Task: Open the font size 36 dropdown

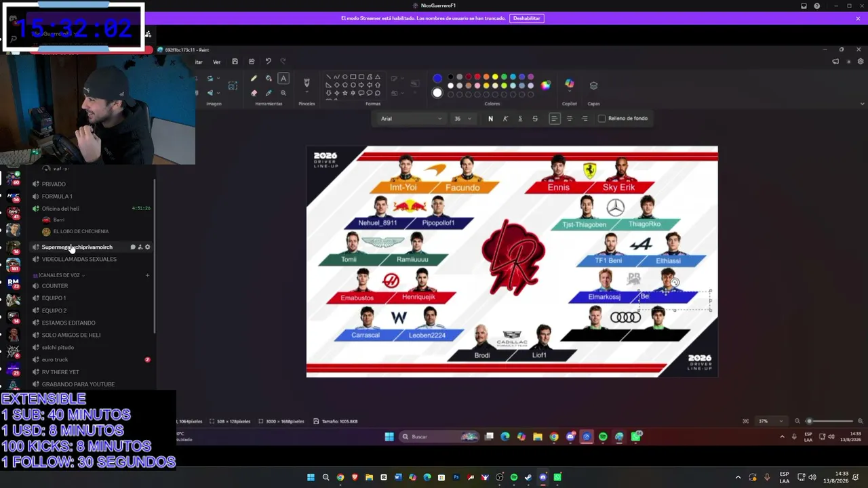Action: pos(463,119)
